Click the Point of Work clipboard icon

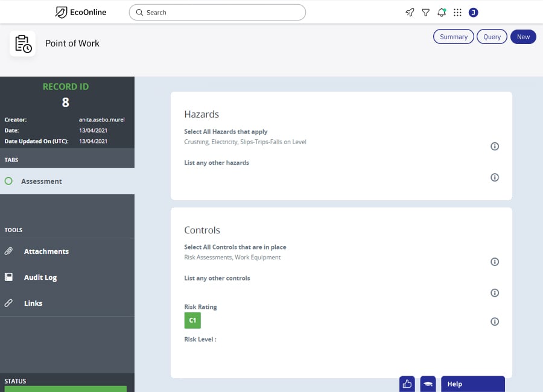pos(22,43)
